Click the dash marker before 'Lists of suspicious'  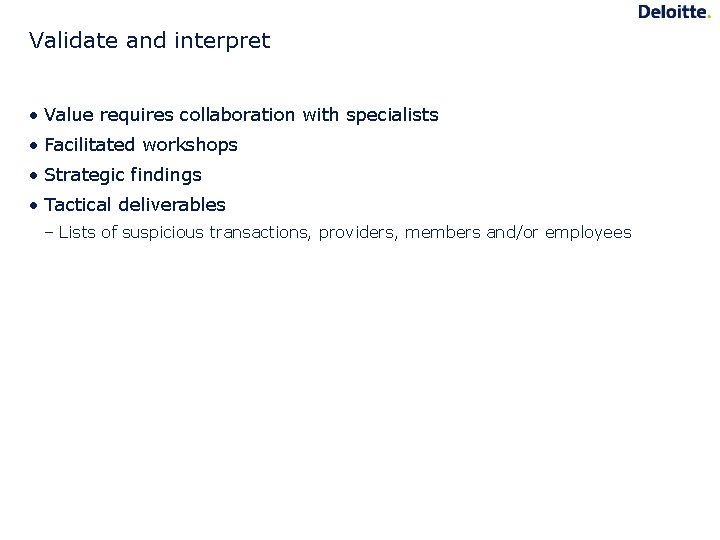[x=49, y=233]
